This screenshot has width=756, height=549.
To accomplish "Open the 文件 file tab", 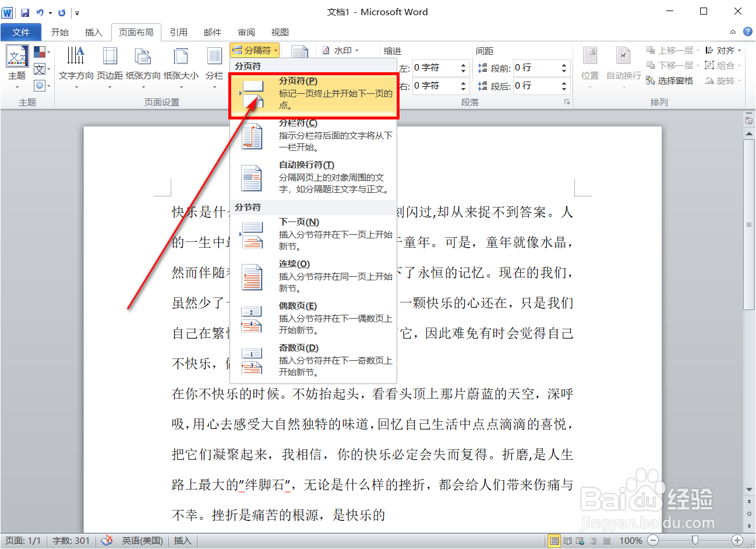I will (x=21, y=32).
